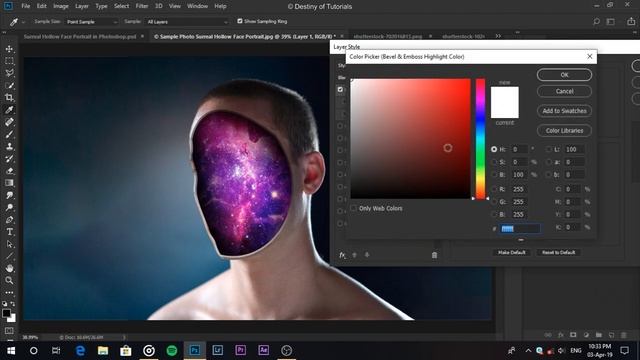
Task: Click the search icon in options bar
Action: coord(596,22)
